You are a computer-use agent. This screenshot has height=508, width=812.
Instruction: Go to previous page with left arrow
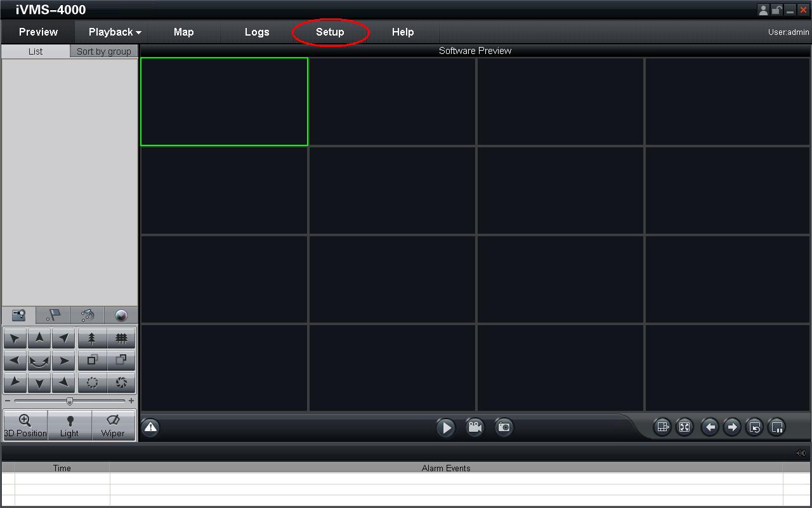click(x=710, y=427)
